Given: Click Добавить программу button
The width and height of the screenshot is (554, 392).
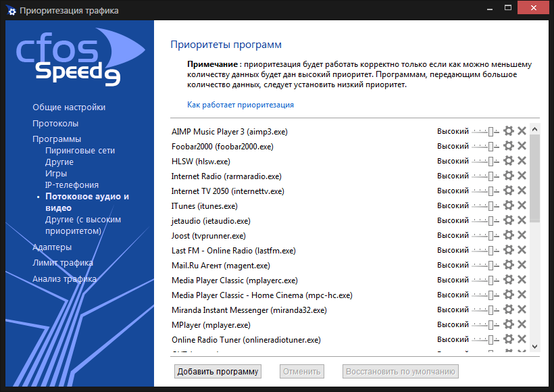Looking at the screenshot, I should (218, 372).
